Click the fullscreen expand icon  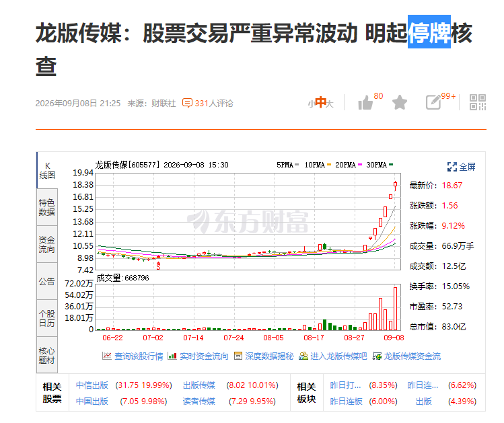[x=452, y=167]
